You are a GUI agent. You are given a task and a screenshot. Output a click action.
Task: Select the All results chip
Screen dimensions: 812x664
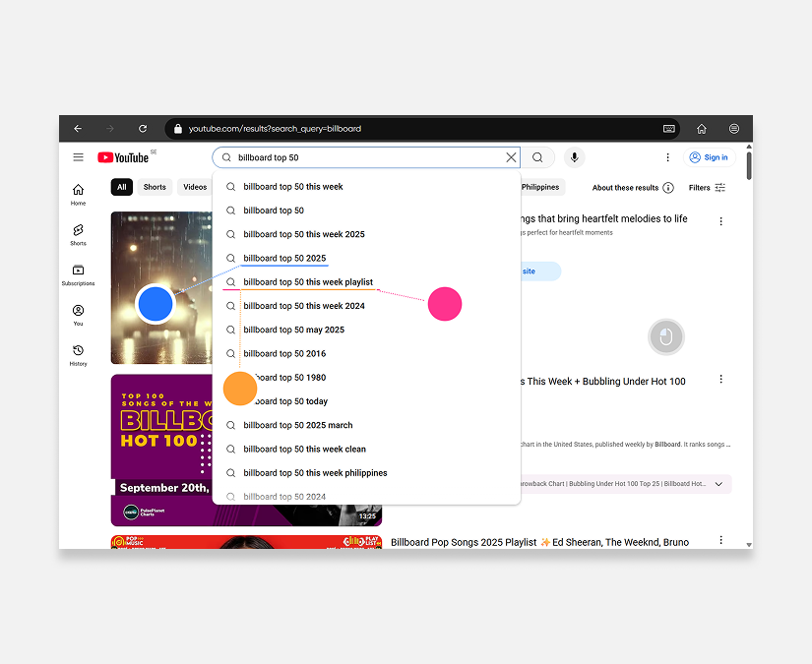click(x=121, y=187)
